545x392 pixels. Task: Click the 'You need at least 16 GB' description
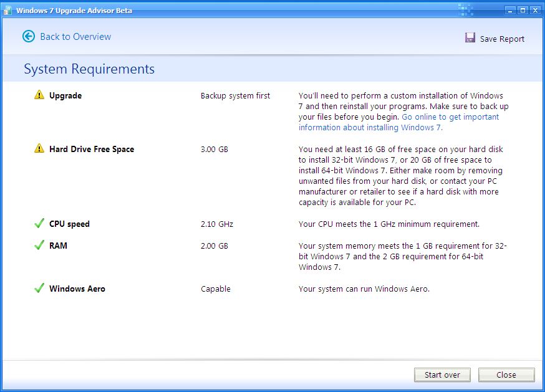401,176
